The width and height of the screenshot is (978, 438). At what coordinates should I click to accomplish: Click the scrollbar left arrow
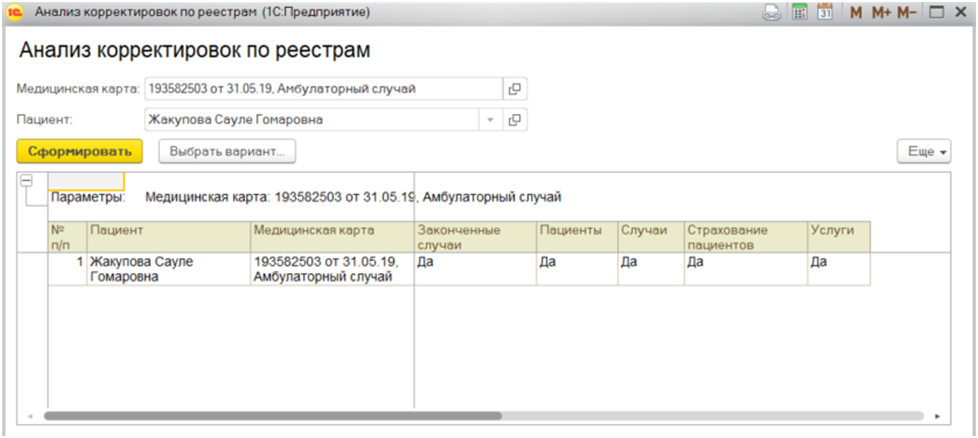pyautogui.click(x=29, y=416)
